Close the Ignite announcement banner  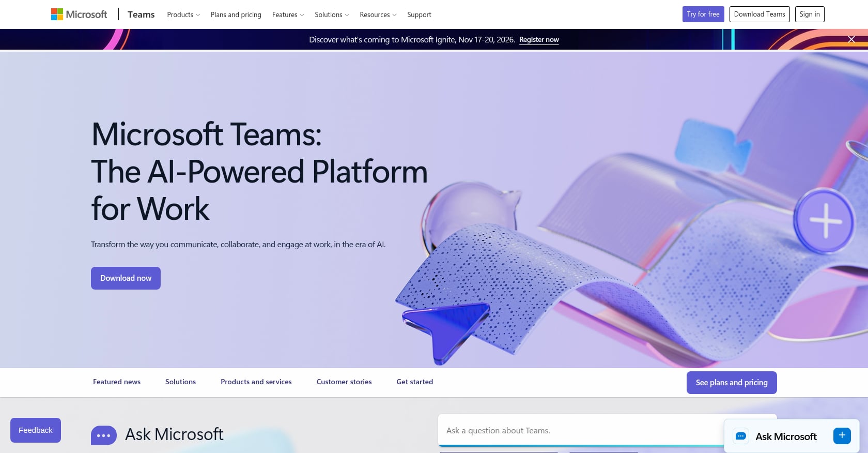tap(851, 39)
